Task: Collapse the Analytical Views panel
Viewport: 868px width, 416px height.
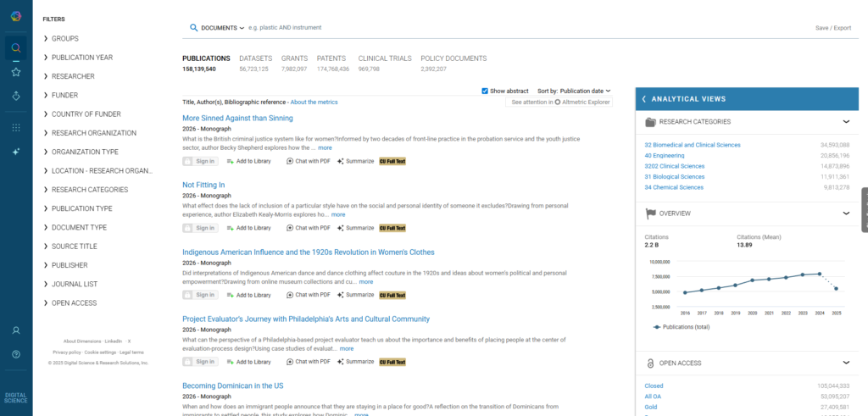Action: (644, 99)
